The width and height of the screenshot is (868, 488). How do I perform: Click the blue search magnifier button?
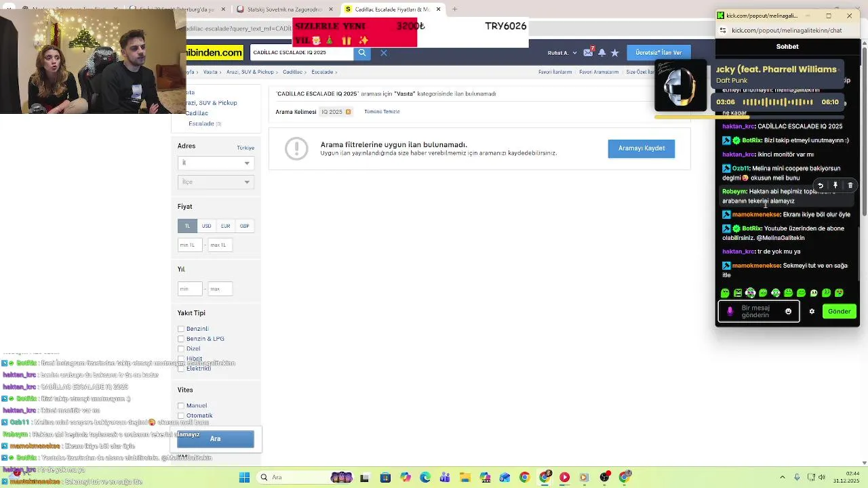click(x=362, y=53)
